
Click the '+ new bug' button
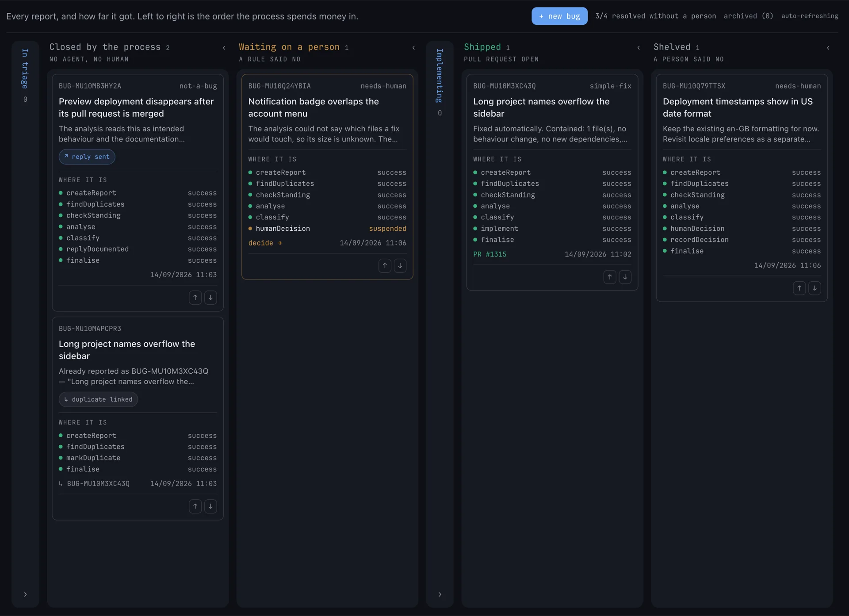pyautogui.click(x=559, y=16)
